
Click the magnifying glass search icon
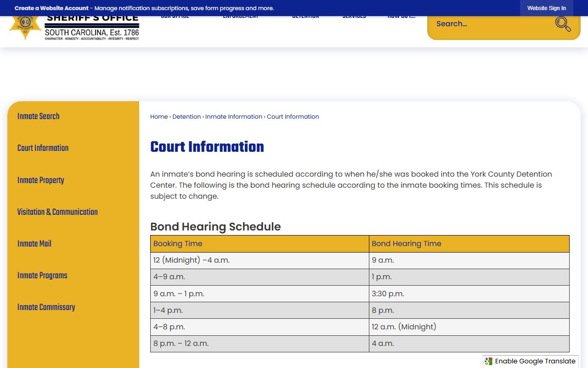point(563,24)
